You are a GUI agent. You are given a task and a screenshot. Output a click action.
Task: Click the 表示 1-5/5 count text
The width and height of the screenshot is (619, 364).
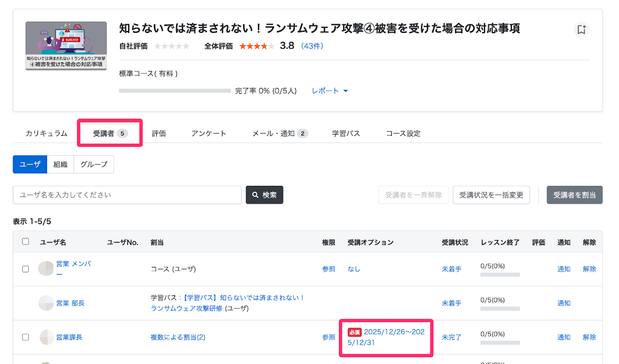32,221
